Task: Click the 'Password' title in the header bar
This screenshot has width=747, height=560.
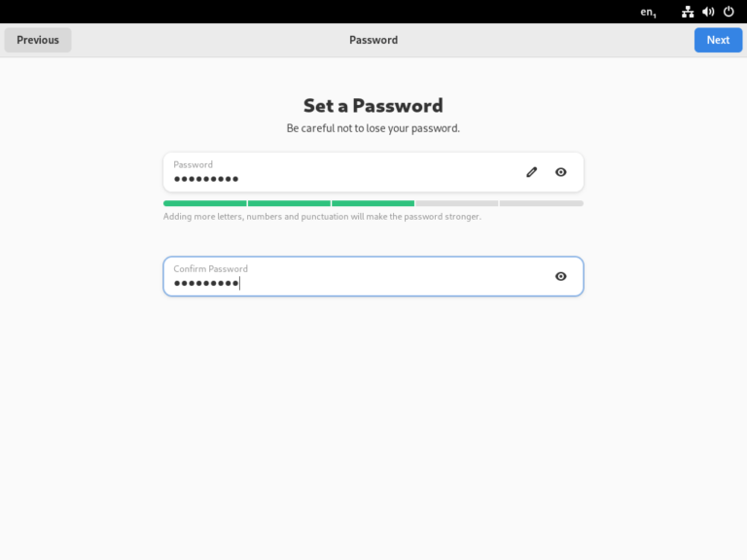Action: click(373, 40)
